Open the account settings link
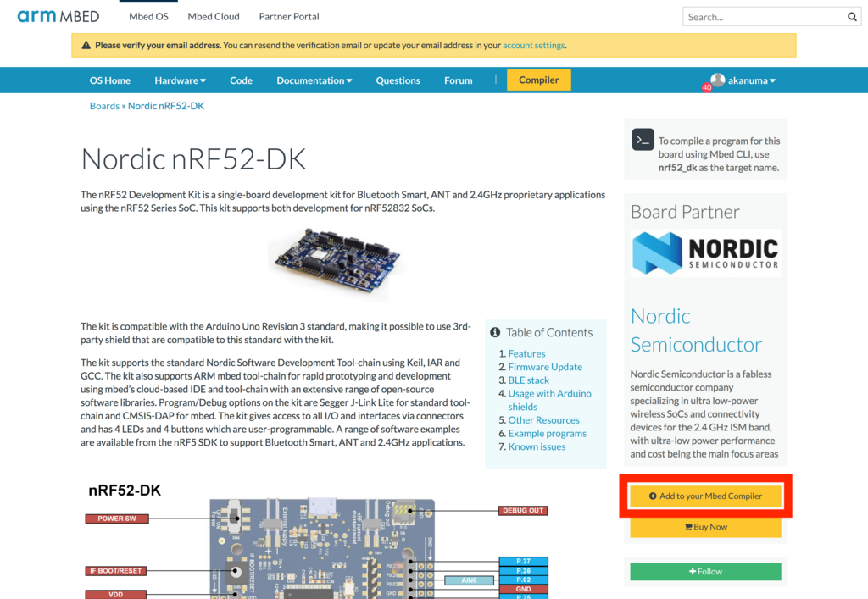The width and height of the screenshot is (868, 599). [534, 46]
